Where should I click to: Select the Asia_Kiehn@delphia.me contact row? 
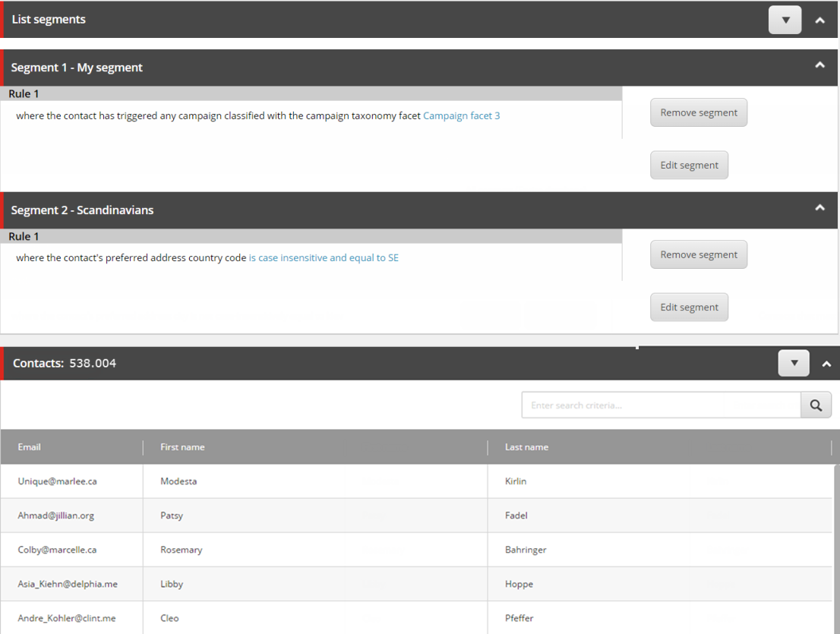pyautogui.click(x=416, y=584)
